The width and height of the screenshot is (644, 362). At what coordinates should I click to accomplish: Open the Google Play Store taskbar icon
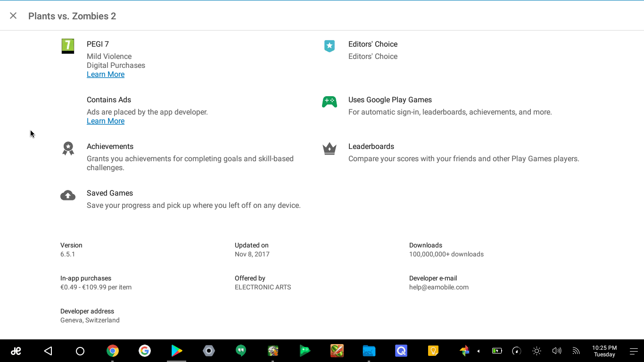pos(177,351)
